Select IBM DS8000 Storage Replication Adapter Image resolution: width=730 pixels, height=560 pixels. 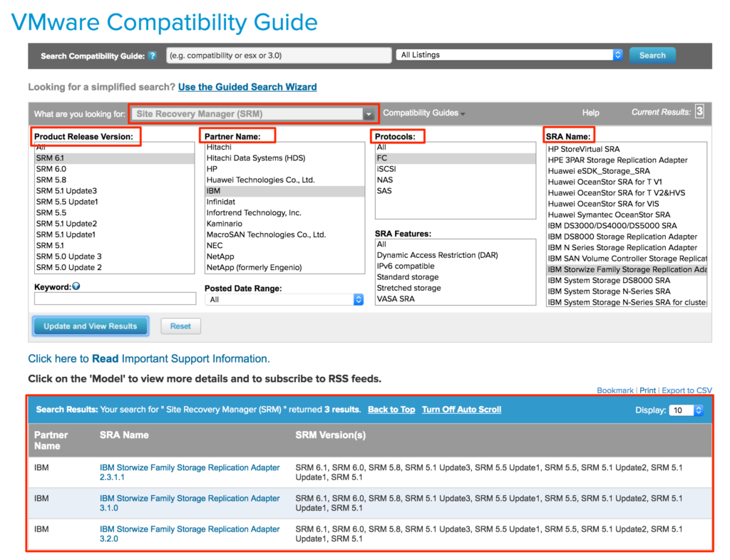(627, 237)
